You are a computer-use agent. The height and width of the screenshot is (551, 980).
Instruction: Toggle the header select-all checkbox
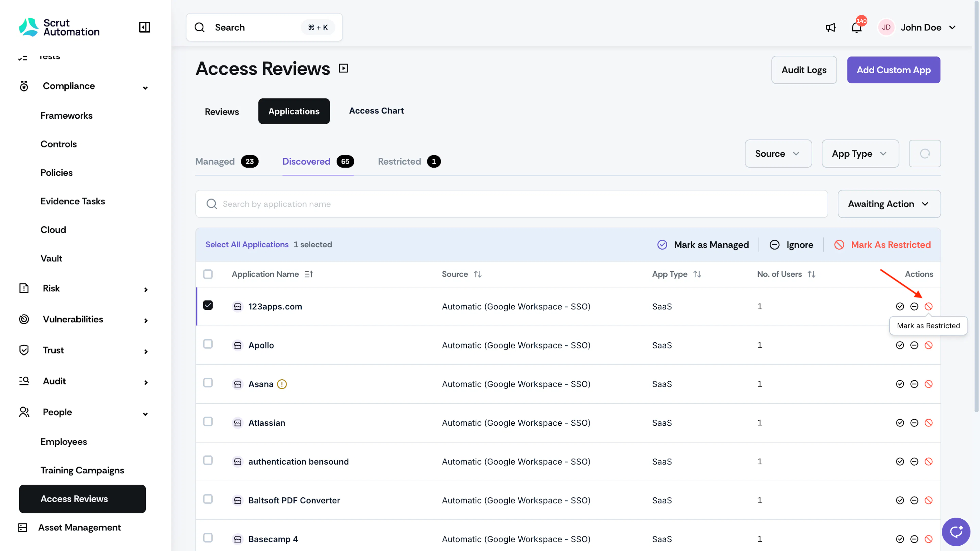pyautogui.click(x=208, y=274)
